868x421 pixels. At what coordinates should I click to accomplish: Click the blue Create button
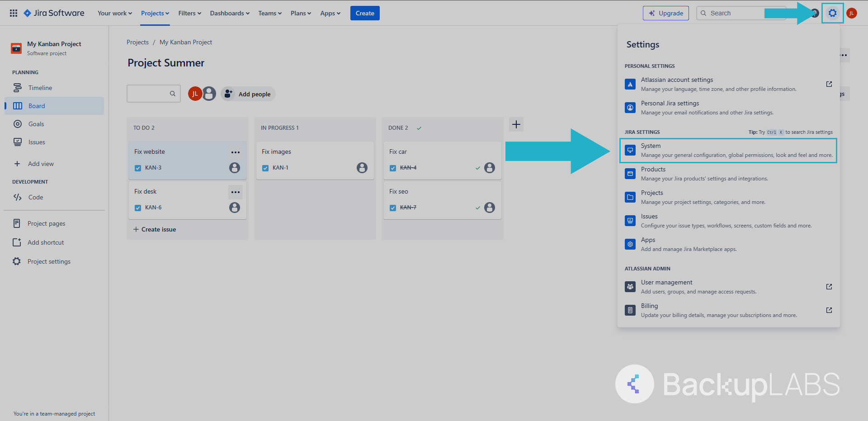click(364, 13)
